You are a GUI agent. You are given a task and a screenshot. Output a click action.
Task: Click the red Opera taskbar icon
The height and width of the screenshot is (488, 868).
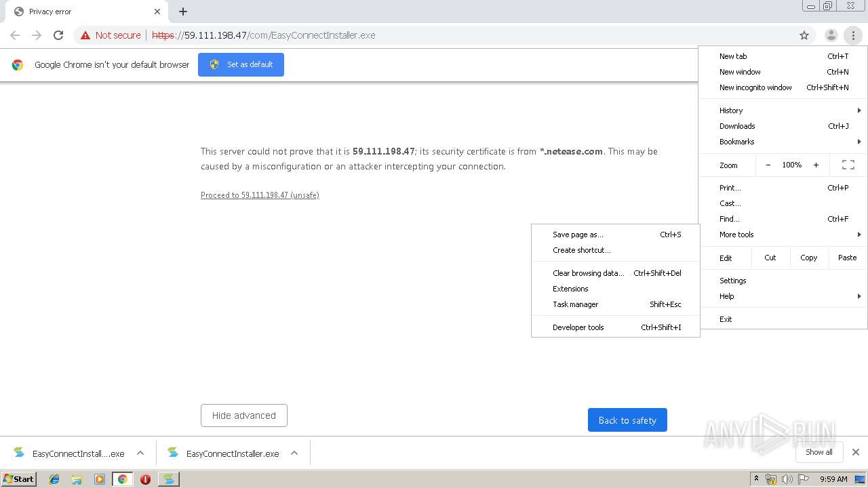145,479
